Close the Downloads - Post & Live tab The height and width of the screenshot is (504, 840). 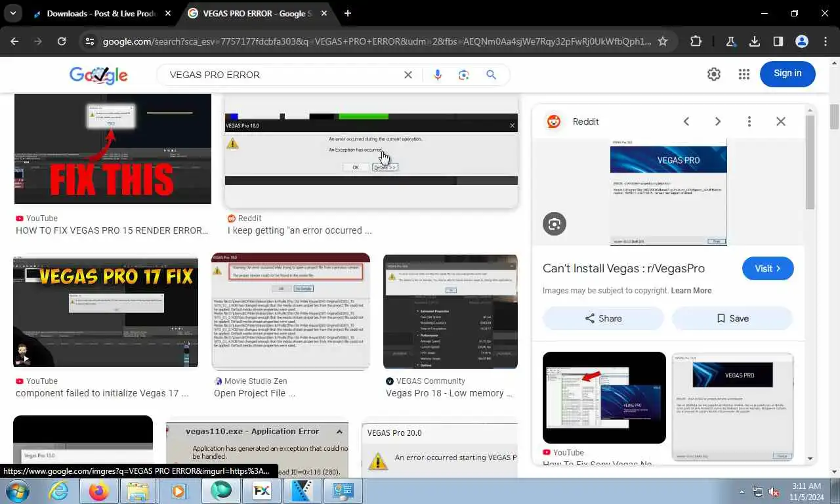tap(168, 13)
